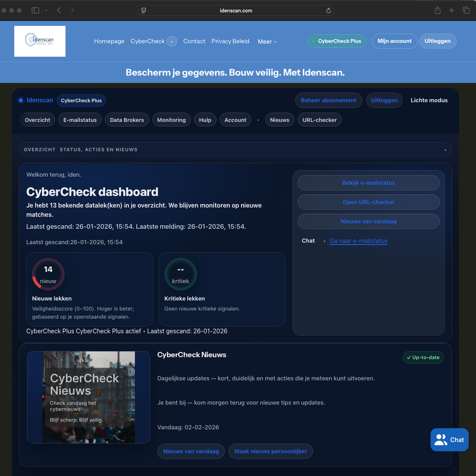This screenshot has width=476, height=476.
Task: Select the blue status dot beside Idenscan
Action: 21,100
